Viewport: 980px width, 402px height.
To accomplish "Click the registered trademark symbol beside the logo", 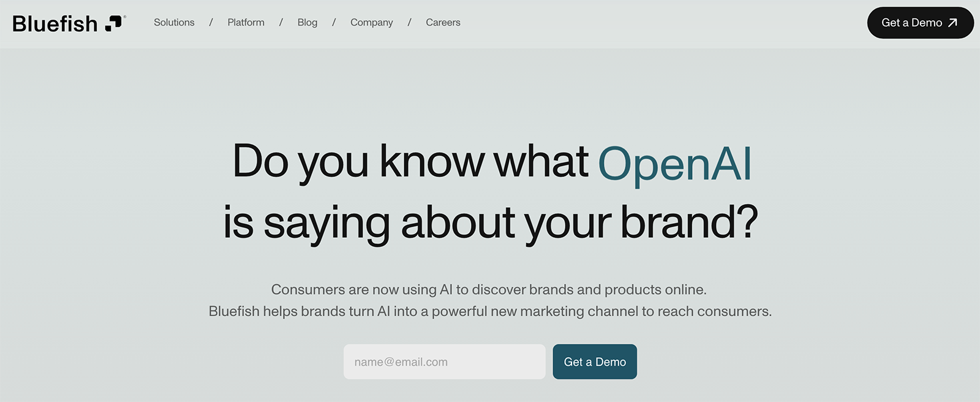I will click(125, 17).
